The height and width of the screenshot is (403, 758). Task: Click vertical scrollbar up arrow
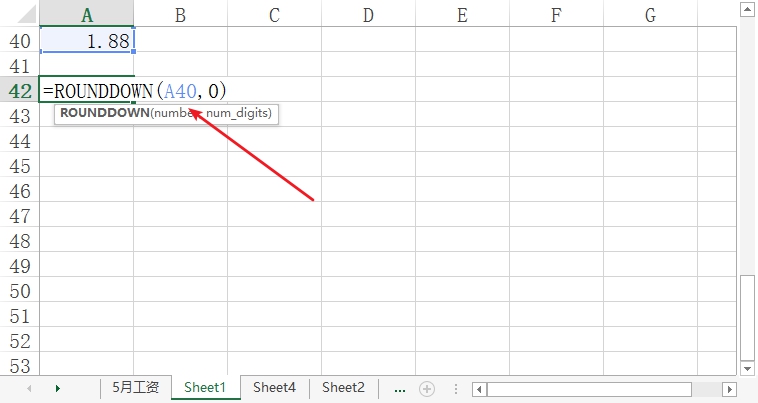pos(747,10)
